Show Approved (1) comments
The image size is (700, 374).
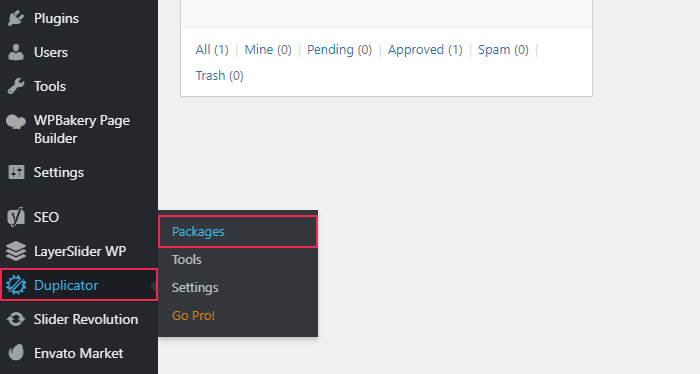coord(425,50)
